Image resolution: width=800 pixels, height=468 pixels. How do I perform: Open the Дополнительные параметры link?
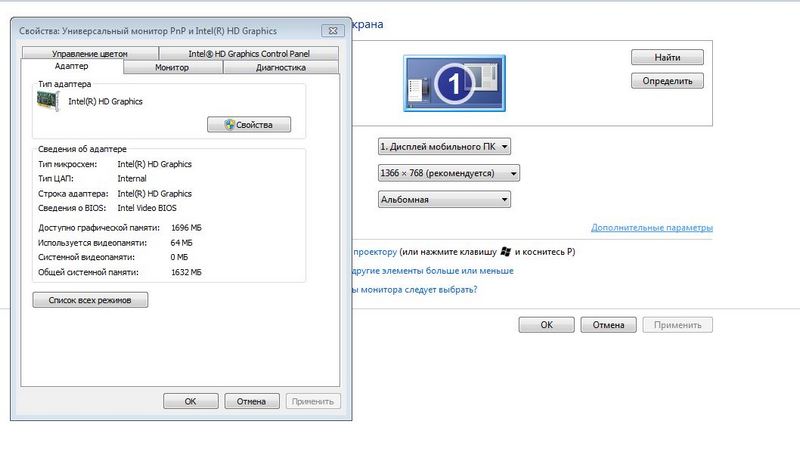(651, 228)
